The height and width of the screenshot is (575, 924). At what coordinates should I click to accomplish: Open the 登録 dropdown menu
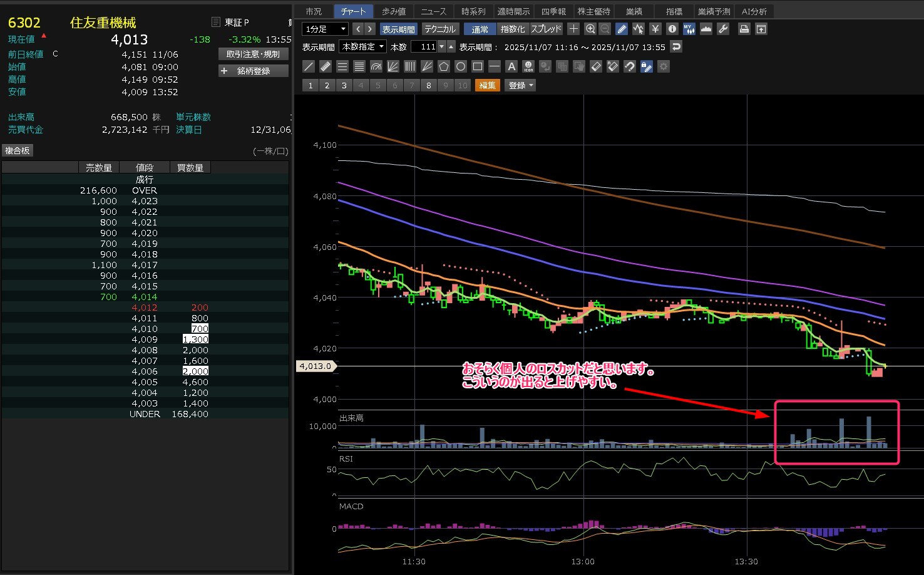520,85
